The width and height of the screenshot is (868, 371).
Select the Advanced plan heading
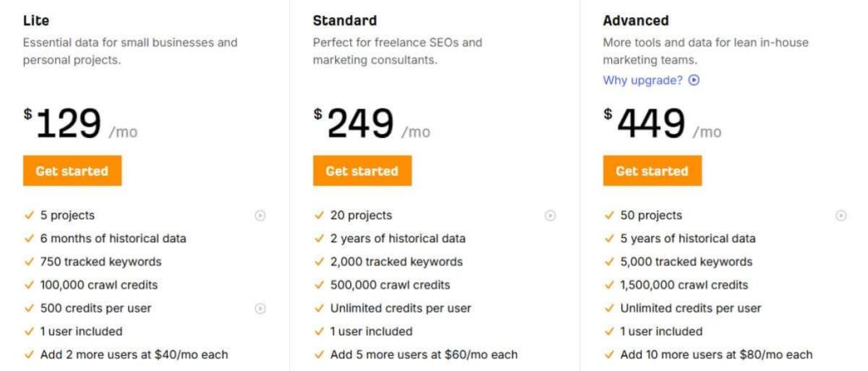[636, 20]
